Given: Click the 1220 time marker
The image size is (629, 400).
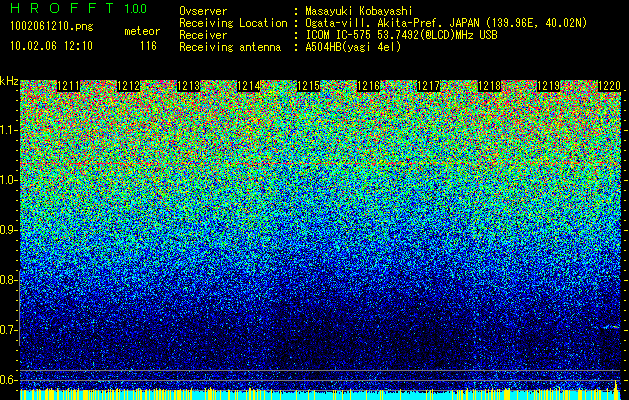Looking at the screenshot, I should (609, 86).
